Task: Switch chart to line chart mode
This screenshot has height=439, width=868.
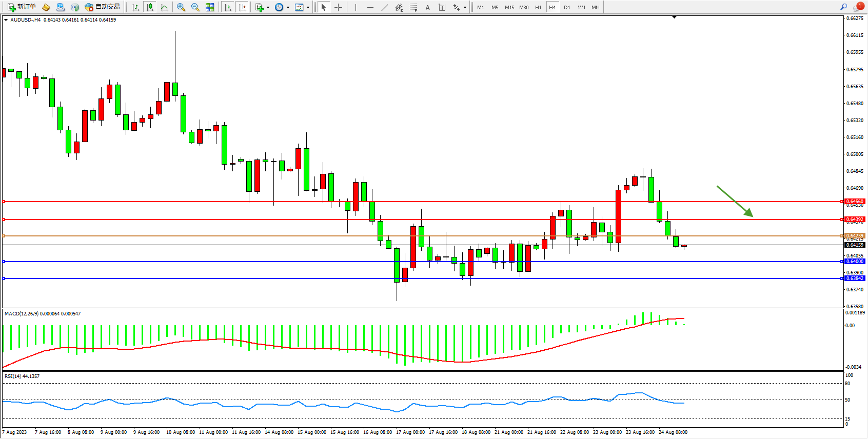Action: coord(164,7)
